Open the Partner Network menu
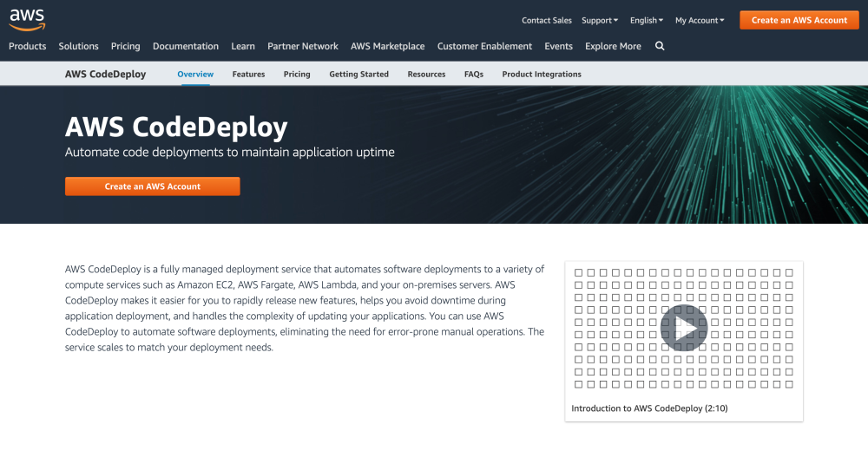This screenshot has height=457, width=868. click(x=303, y=47)
